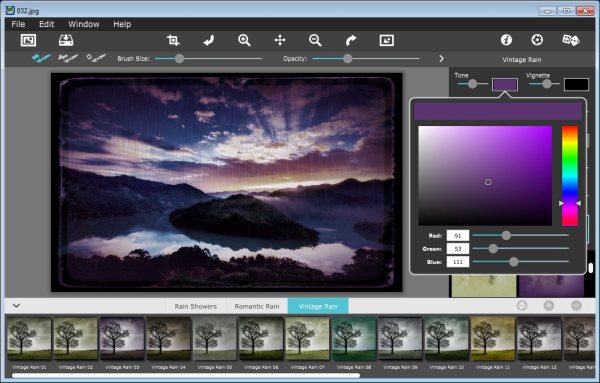The width and height of the screenshot is (600, 383).
Task: Click the zoom in magnifier
Action: (x=244, y=40)
